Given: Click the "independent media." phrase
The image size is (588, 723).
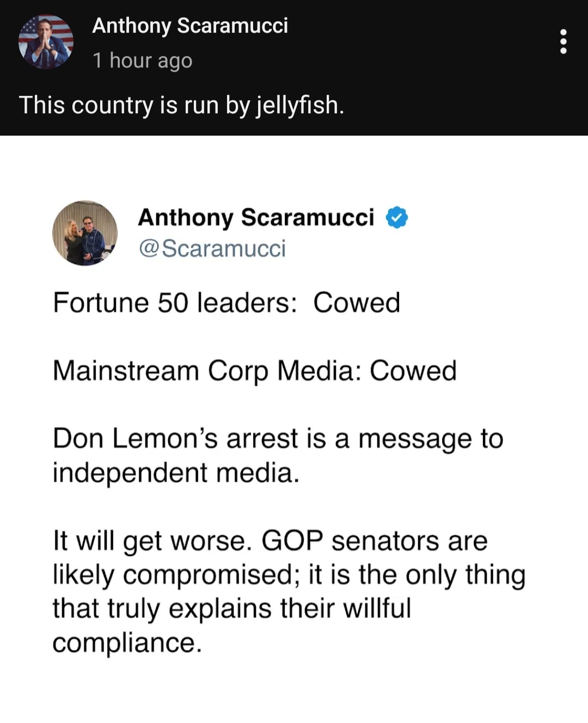Looking at the screenshot, I should (x=176, y=473).
